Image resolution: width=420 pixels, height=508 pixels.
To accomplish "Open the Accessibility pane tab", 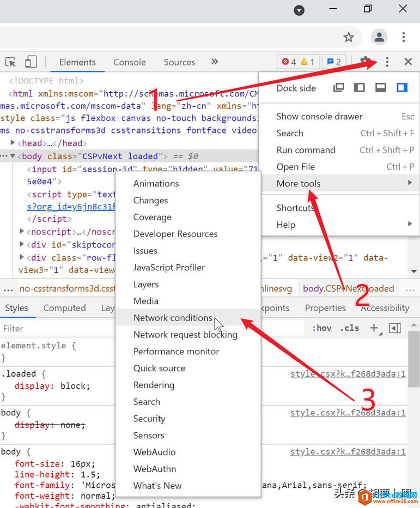I will coord(385,308).
